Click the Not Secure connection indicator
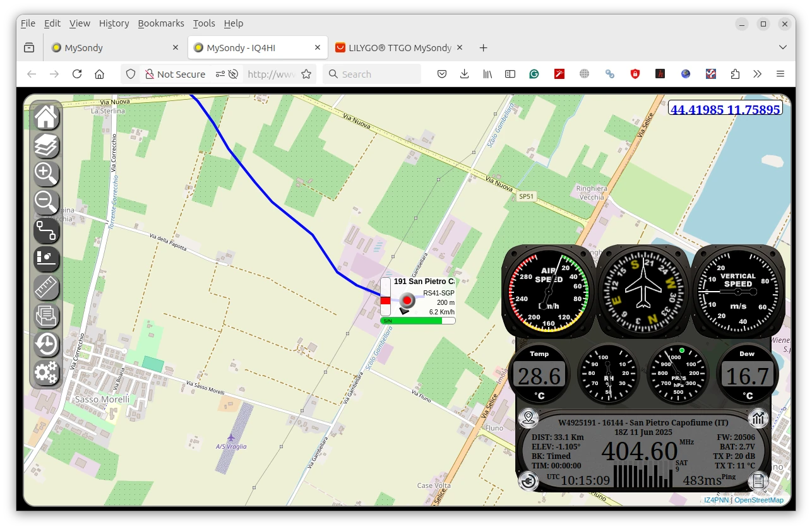This screenshot has height=529, width=812. (x=175, y=74)
